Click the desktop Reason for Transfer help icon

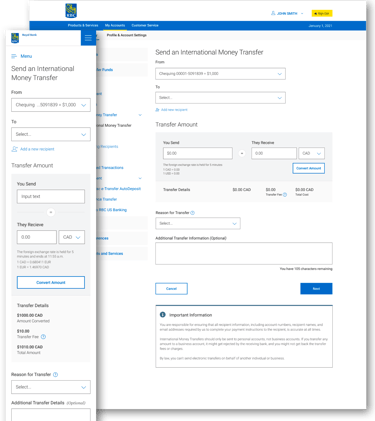tap(193, 213)
